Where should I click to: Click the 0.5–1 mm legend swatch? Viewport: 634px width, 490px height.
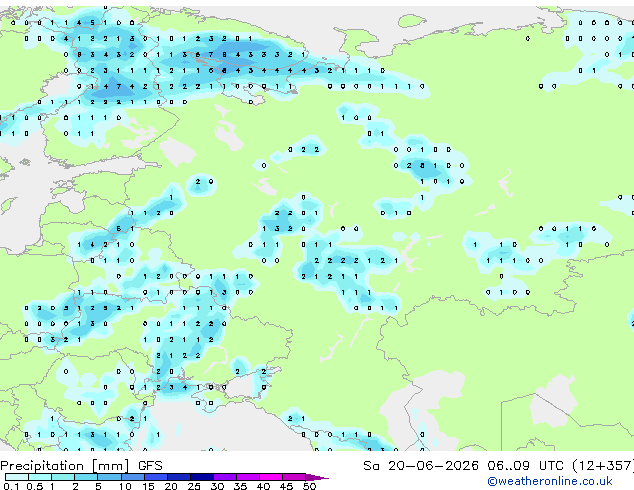(40, 477)
